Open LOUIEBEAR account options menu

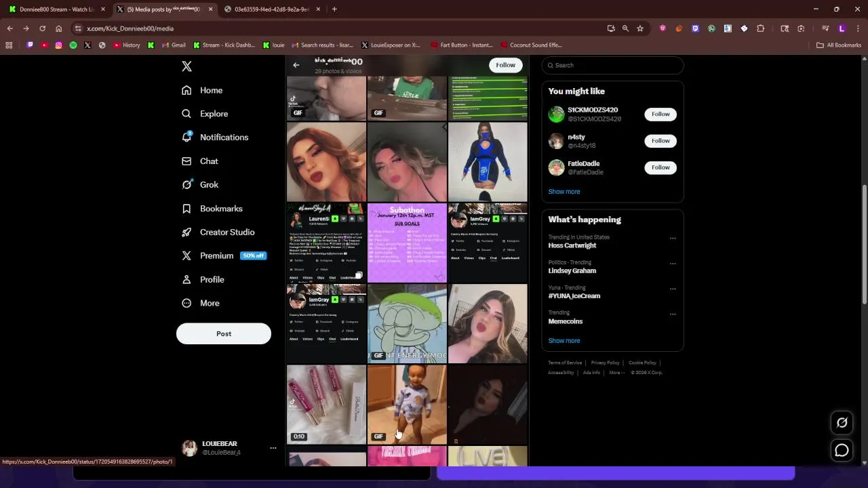[273, 448]
